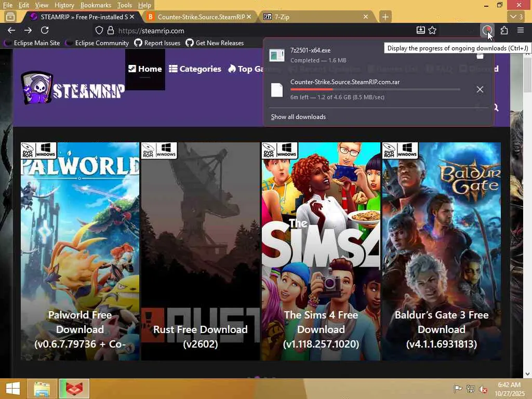This screenshot has width=532, height=399.
Task: Click the Counter-Strike download progress bar
Action: pos(375,89)
